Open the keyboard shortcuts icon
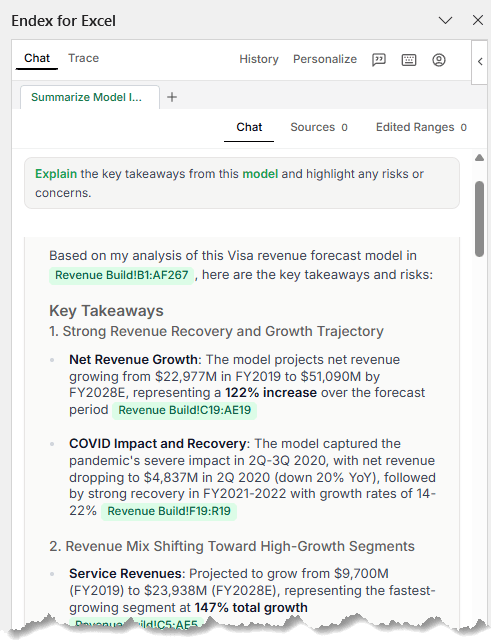491x640 pixels. click(x=409, y=60)
